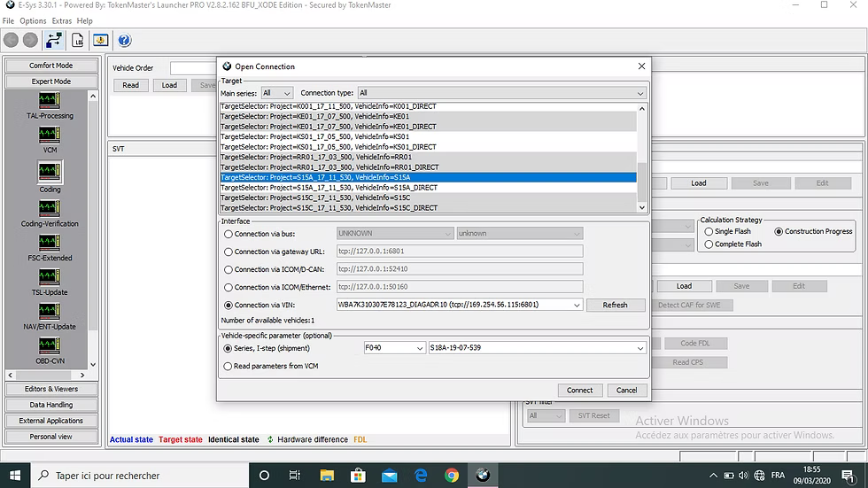This screenshot has height=488, width=868.
Task: Open the Extras menu
Action: coord(61,21)
